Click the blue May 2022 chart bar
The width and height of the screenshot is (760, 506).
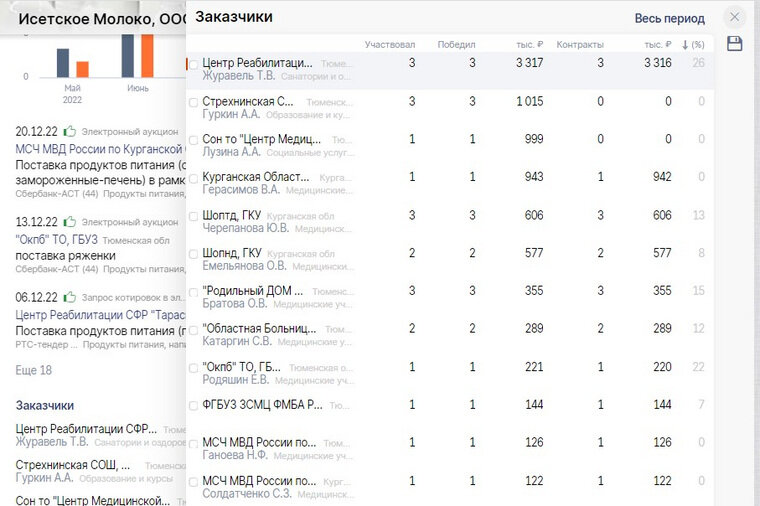(x=63, y=63)
